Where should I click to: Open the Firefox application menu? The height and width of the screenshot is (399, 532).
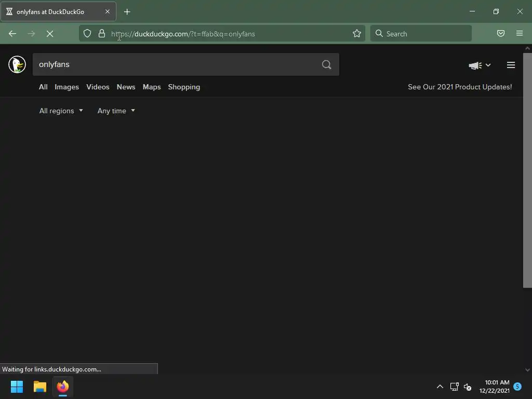tap(520, 33)
